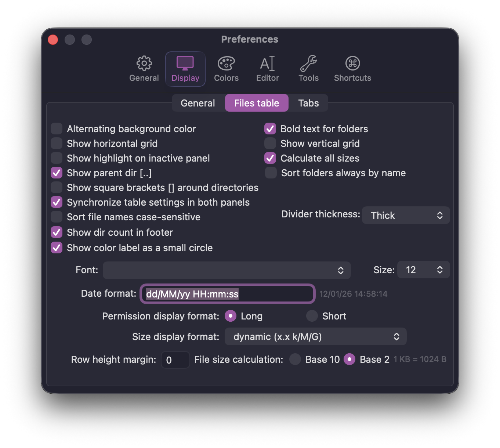Enable Sort folders always by name
The height and width of the screenshot is (448, 500).
[x=271, y=173]
